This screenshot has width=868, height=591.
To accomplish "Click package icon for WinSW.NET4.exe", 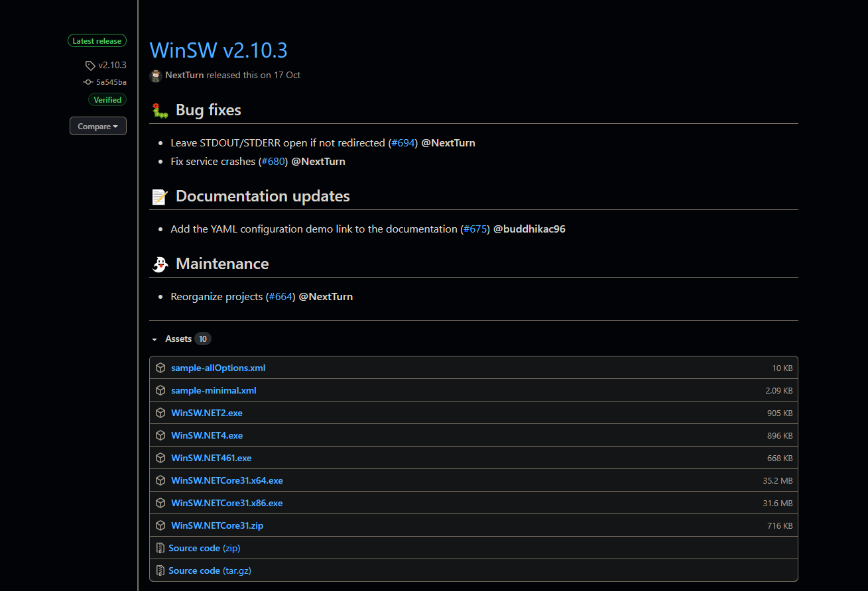I will click(160, 435).
